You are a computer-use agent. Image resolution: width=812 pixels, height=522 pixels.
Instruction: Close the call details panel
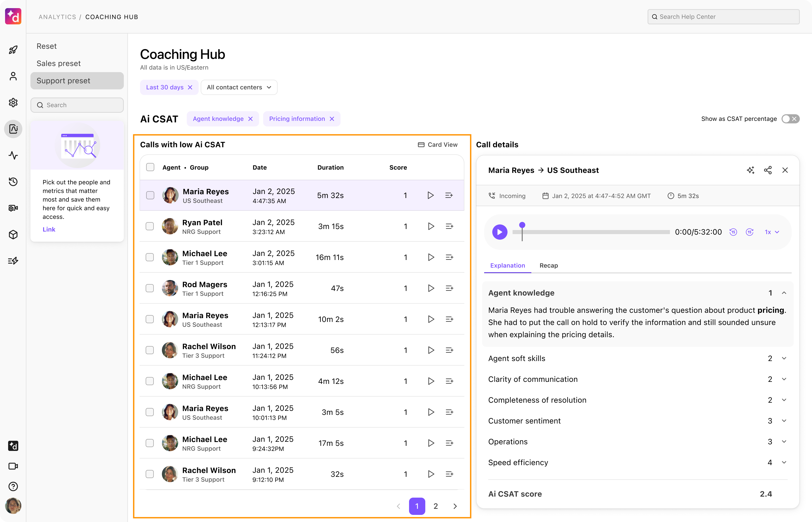[x=785, y=170]
